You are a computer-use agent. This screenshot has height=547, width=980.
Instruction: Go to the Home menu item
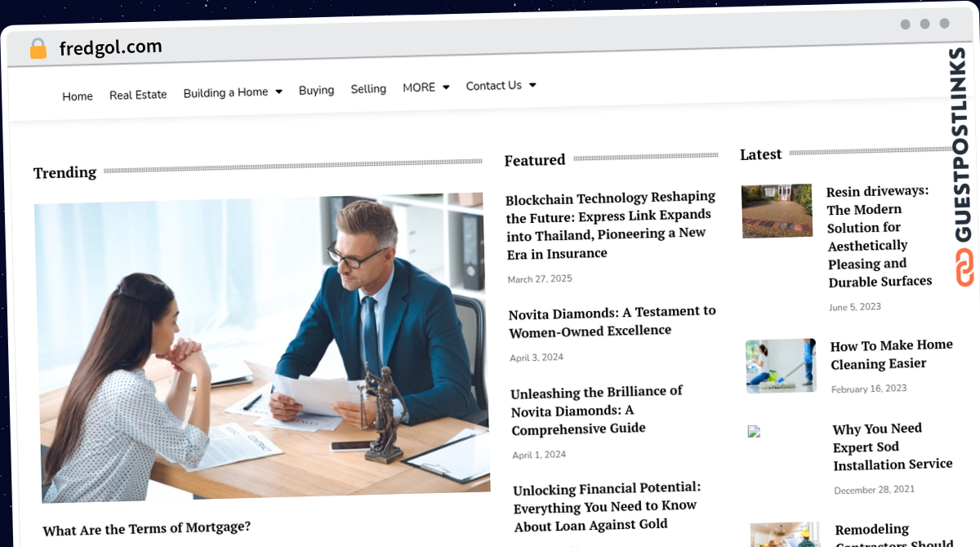pos(78,96)
